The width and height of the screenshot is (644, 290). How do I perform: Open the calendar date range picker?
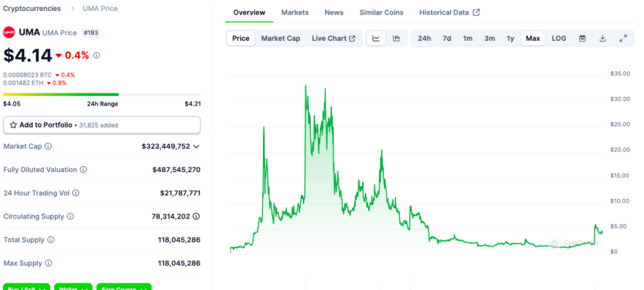point(582,39)
